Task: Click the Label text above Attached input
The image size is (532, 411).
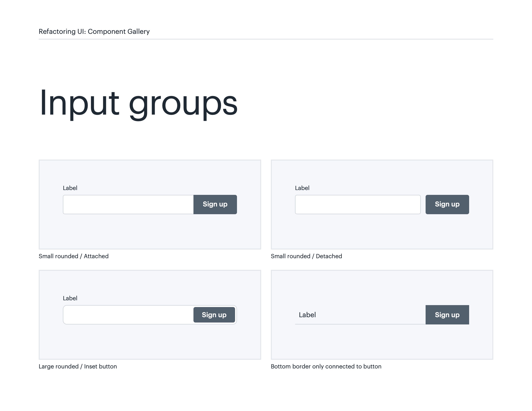Action: coord(70,188)
